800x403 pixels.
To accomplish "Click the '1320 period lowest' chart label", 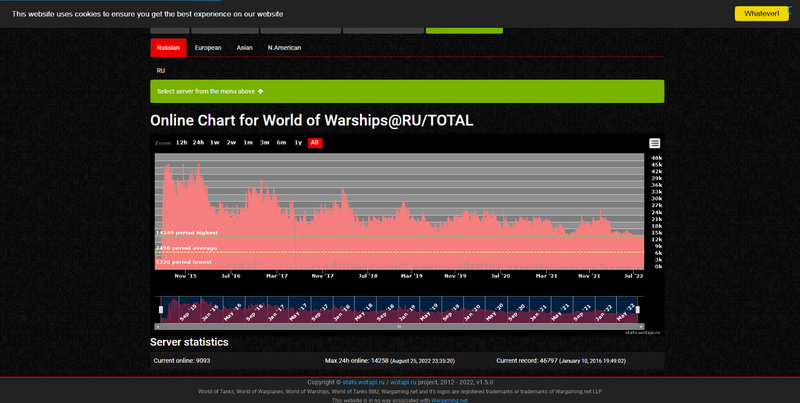I will click(184, 262).
